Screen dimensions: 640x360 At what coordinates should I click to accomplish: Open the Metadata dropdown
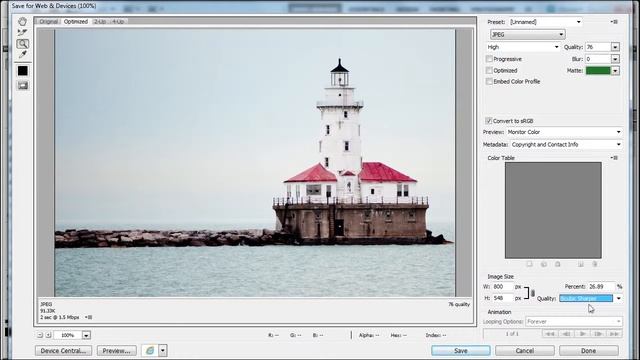[x=566, y=144]
